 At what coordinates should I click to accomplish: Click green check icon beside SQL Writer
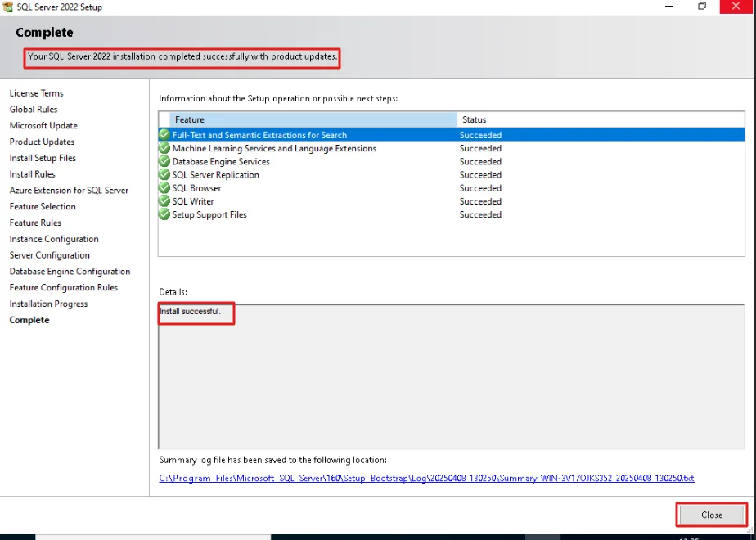164,201
